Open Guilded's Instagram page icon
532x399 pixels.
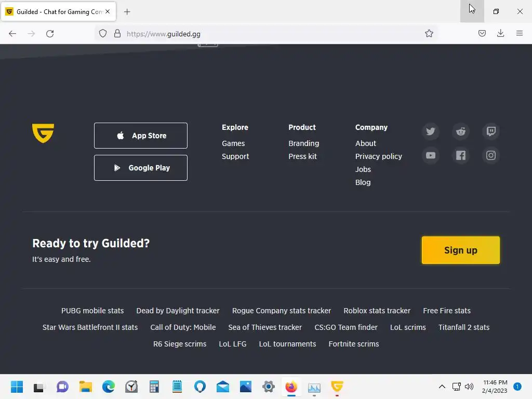pos(491,155)
